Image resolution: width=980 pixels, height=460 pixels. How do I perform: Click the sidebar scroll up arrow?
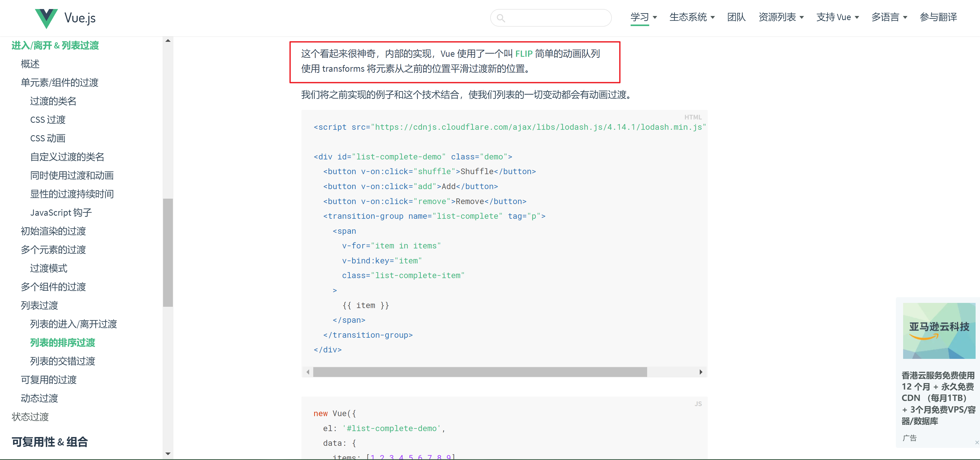coord(168,41)
